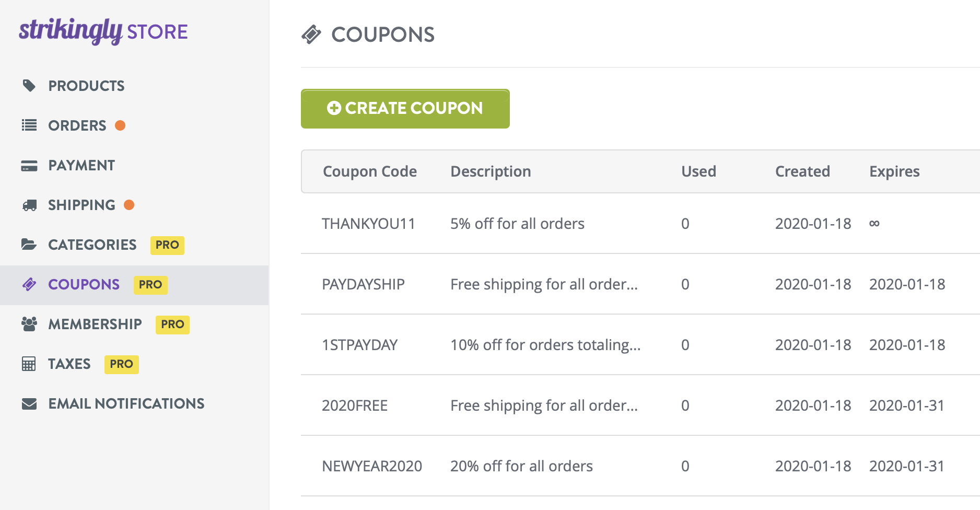
Task: Click the strikingly STORE logo
Action: pos(102,31)
